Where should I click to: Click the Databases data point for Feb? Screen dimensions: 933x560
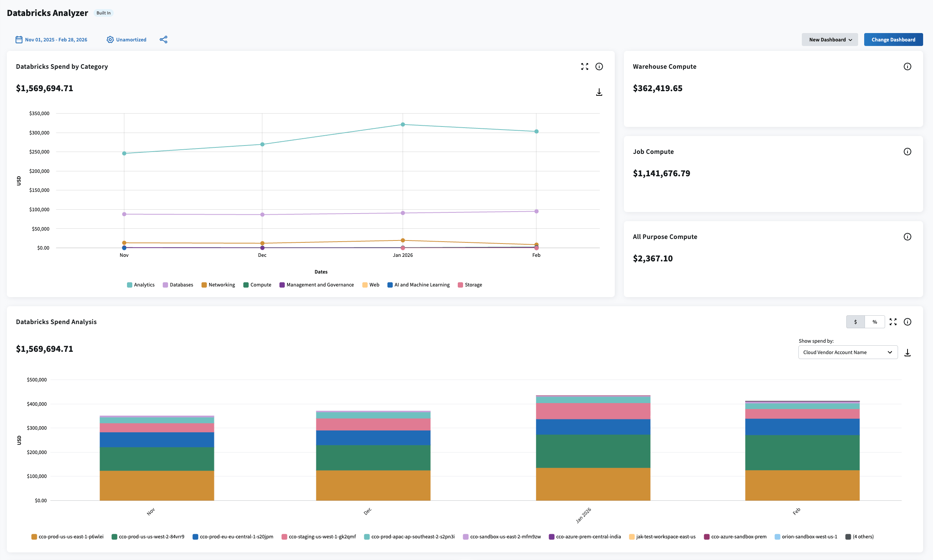536,211
